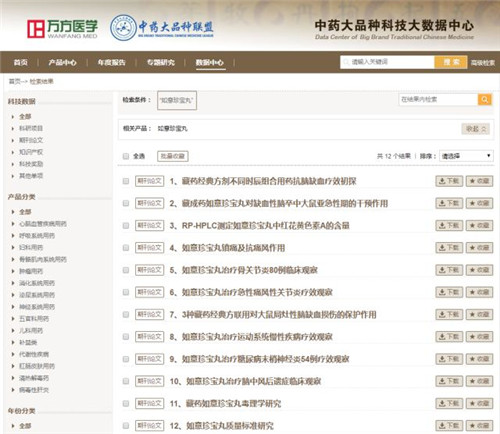This screenshot has height=434, width=500.
Task: Open 高级检索 advanced search link
Action: pos(483,63)
